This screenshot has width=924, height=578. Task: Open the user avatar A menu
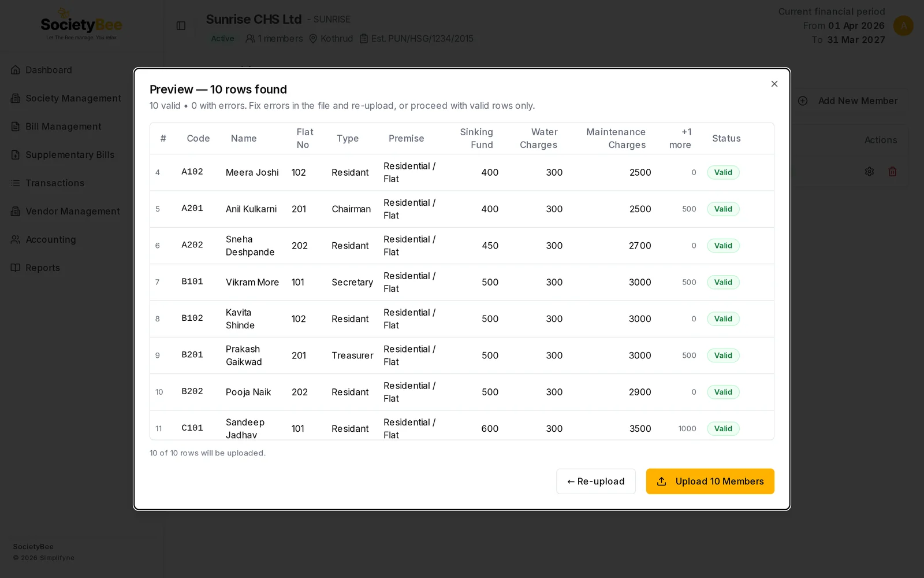pyautogui.click(x=903, y=25)
